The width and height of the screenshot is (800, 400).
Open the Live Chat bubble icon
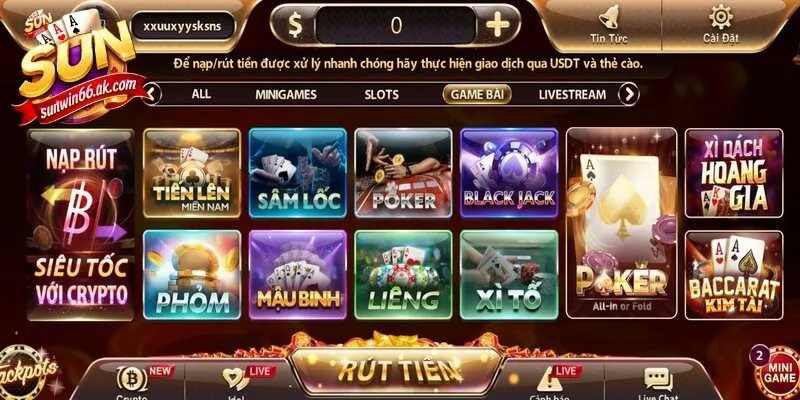[658, 379]
